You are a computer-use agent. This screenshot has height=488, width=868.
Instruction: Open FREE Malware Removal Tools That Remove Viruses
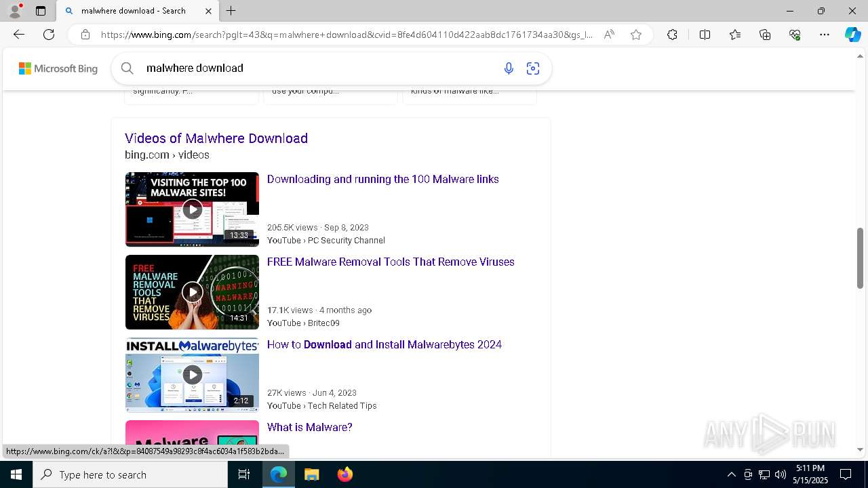point(391,262)
